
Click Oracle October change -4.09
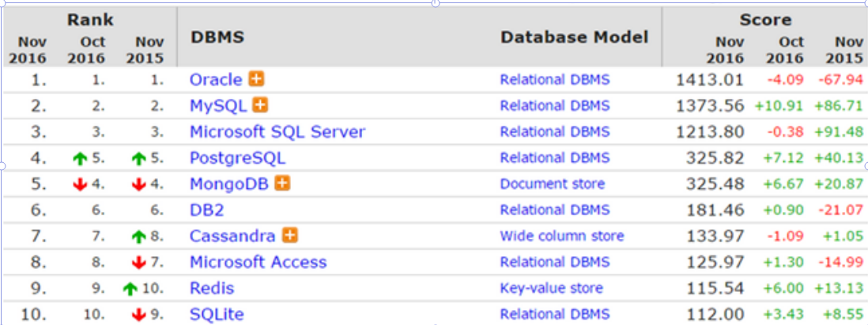pos(785,80)
